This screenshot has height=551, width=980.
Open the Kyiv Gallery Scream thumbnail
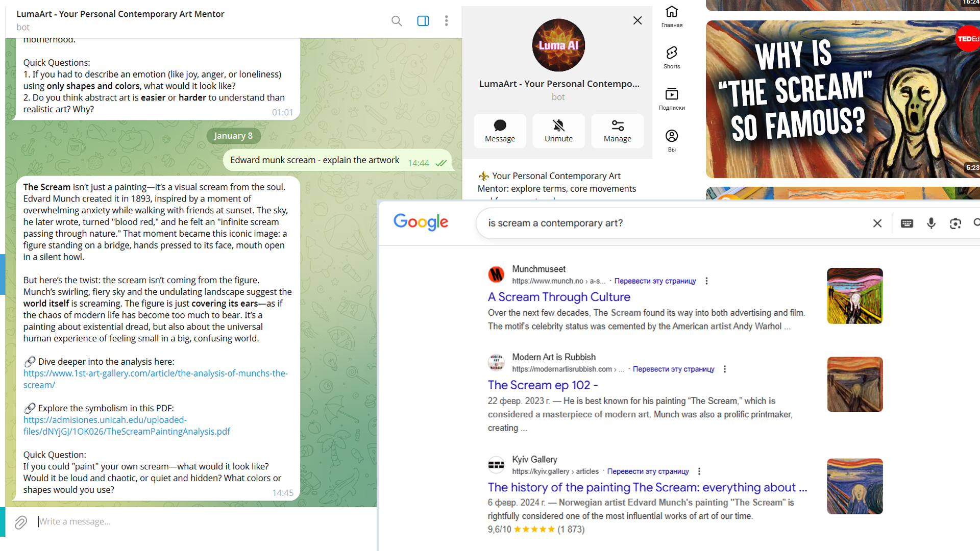point(854,486)
